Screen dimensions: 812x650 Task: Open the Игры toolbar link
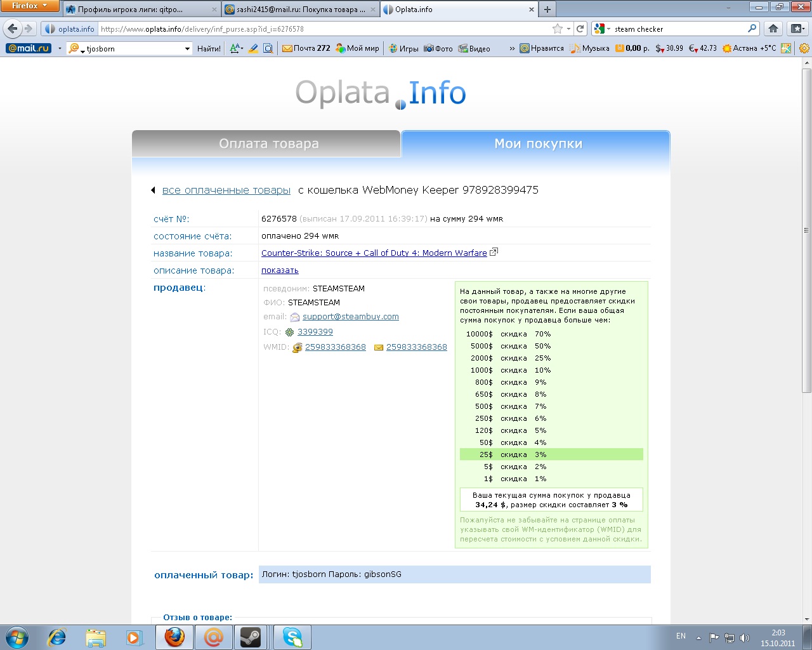(x=403, y=48)
